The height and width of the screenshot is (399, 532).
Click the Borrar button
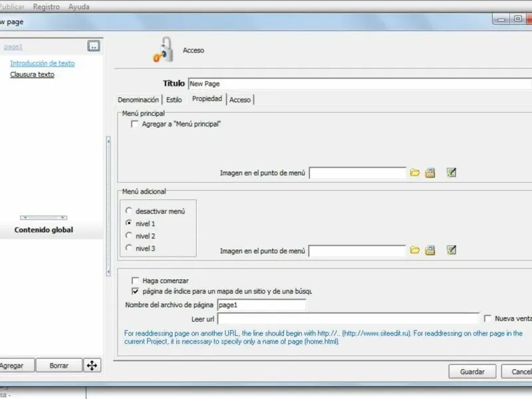(x=59, y=365)
